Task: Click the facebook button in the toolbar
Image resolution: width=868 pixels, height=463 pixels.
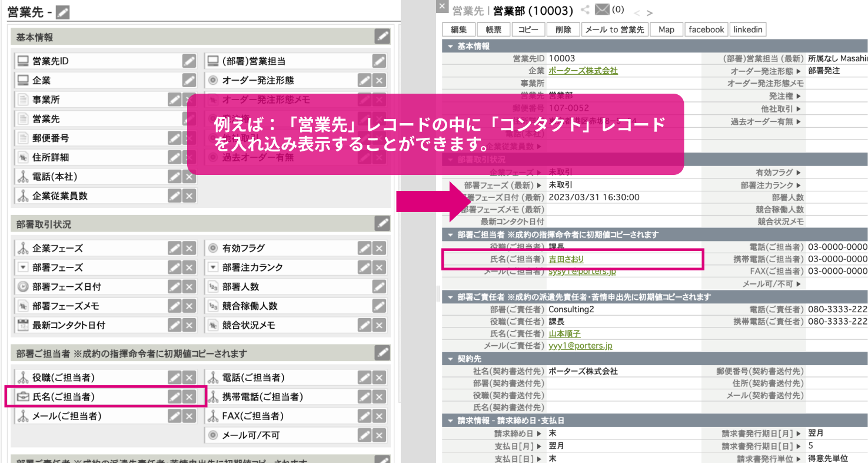Action: point(706,29)
